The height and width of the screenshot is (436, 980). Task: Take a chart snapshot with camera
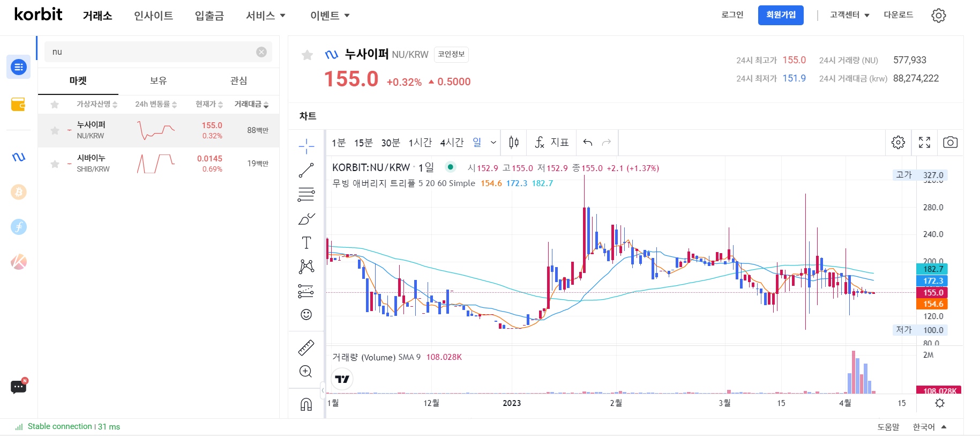pos(951,142)
